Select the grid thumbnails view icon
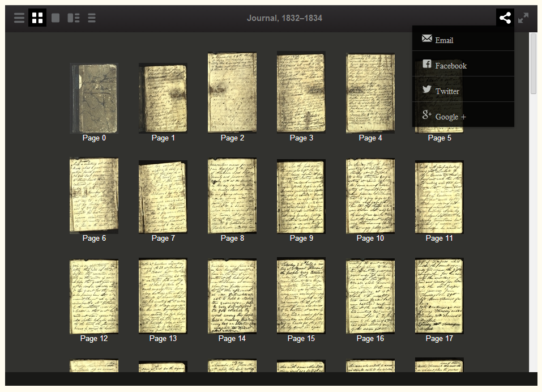The height and width of the screenshot is (392, 542). (37, 18)
